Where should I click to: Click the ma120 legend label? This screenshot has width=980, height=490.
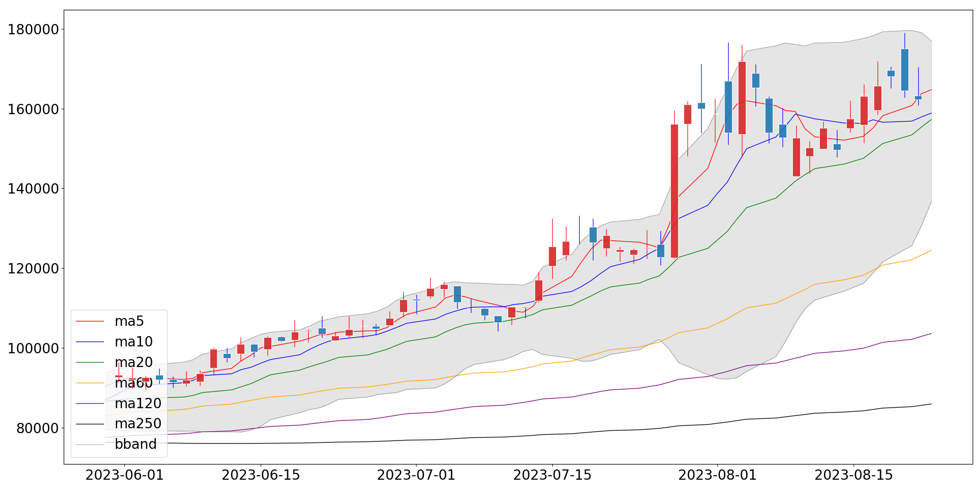138,404
